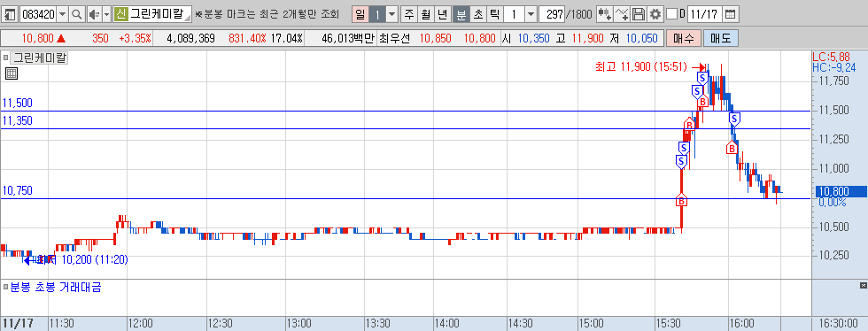Viewport: 868px width, 331px height.
Task: Click the add candlestick chart icon
Action: [604, 14]
